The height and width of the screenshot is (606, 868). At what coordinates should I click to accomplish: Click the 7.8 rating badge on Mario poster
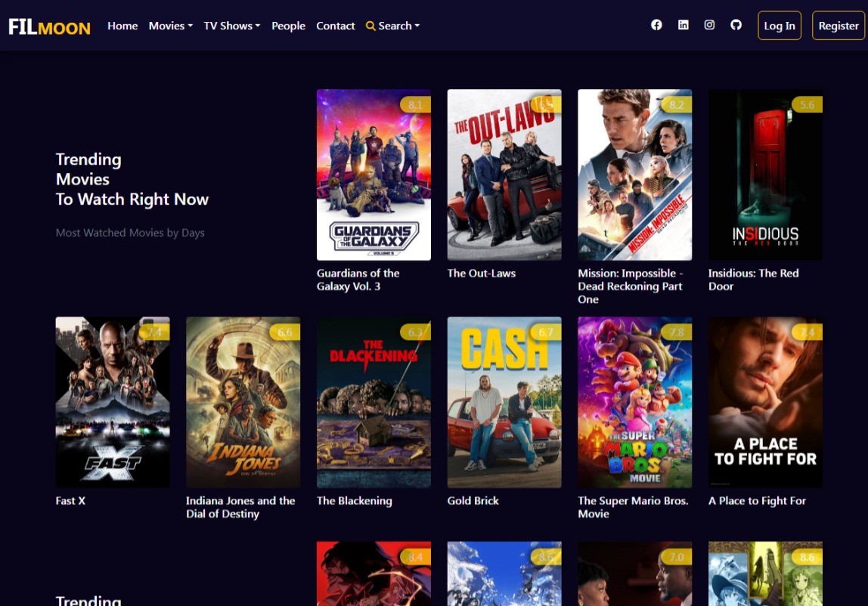click(x=676, y=332)
